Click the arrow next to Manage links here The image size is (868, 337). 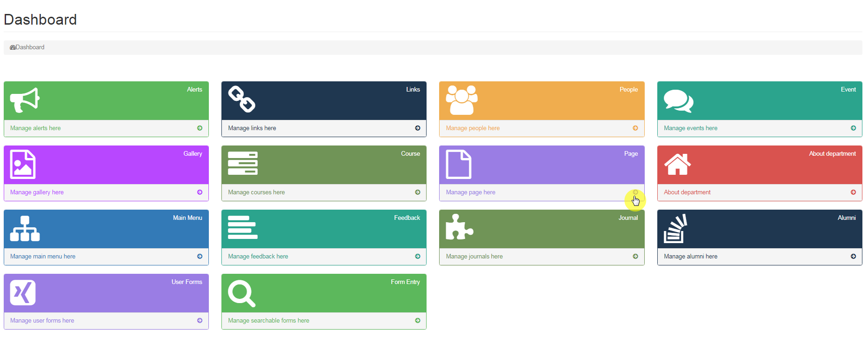click(417, 128)
